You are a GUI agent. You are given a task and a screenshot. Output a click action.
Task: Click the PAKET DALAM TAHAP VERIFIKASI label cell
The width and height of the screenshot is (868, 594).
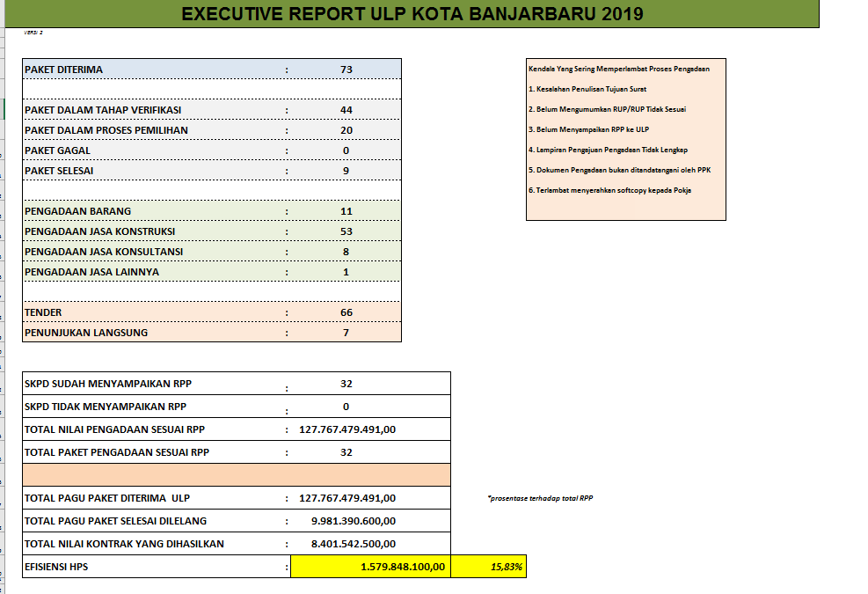104,110
